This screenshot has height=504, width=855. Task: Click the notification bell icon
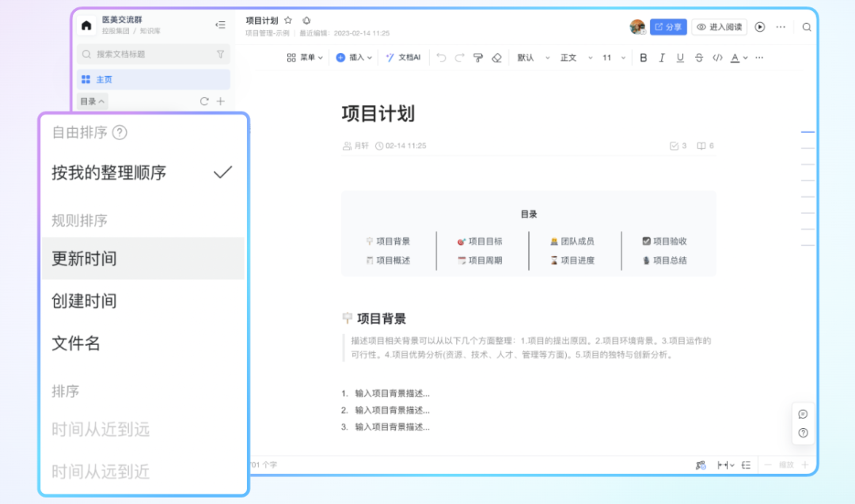[x=306, y=21]
